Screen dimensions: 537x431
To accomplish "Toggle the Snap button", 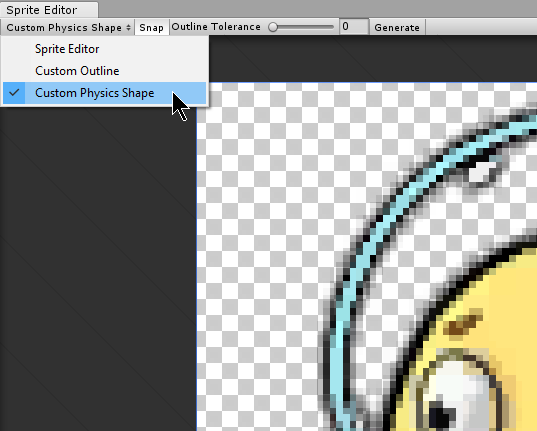I will [x=151, y=27].
